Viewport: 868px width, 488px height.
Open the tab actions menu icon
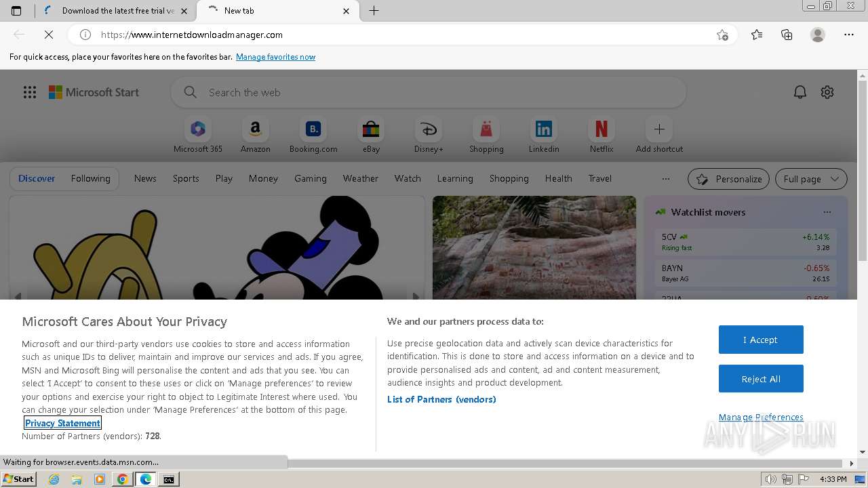point(16,10)
